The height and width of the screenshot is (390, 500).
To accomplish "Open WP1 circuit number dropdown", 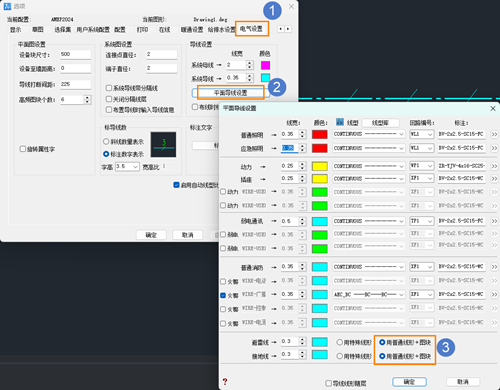I will [422, 166].
